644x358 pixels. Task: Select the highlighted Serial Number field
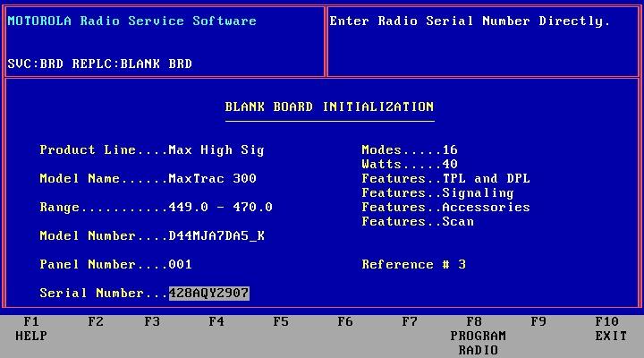pyautogui.click(x=209, y=293)
